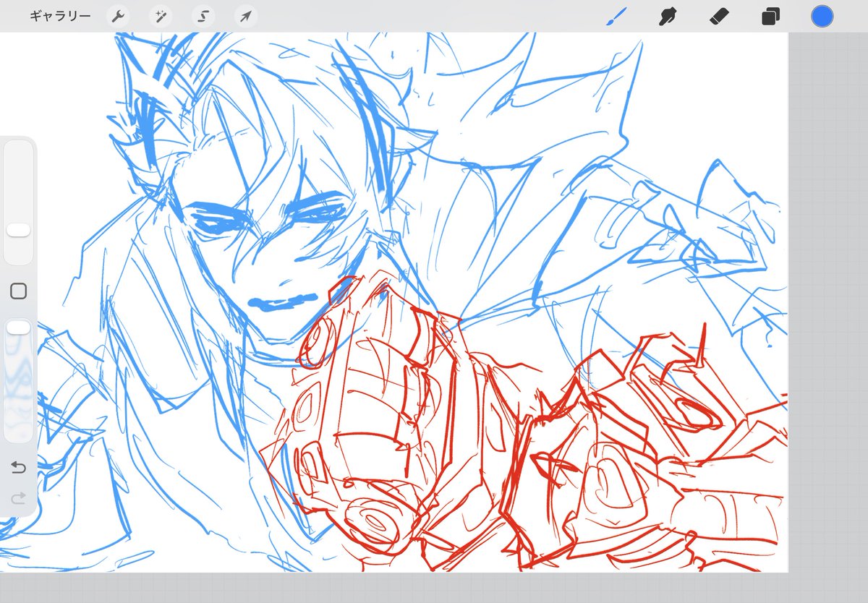Select the Brush tool
The width and height of the screenshot is (868, 603).
coord(616,16)
